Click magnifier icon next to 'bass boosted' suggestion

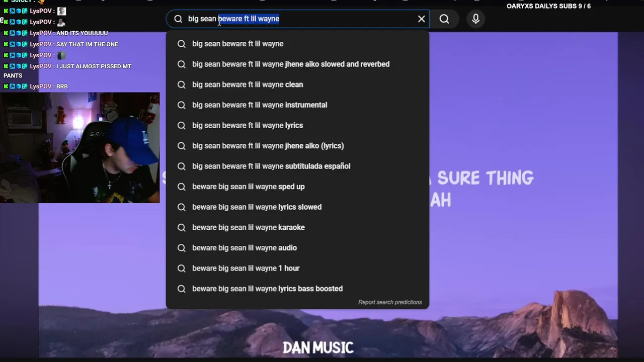(182, 289)
